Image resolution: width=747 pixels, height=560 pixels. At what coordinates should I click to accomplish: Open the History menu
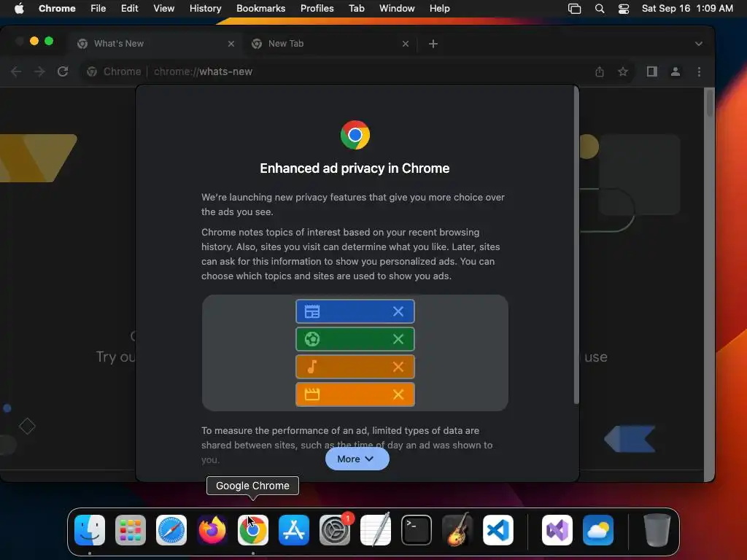point(205,8)
